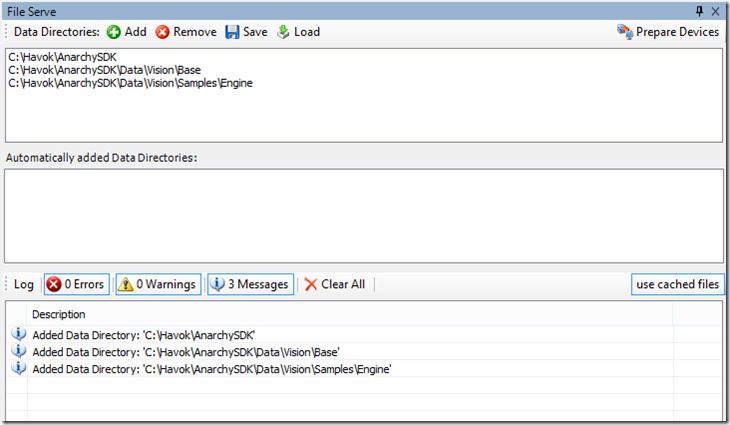730x425 pixels.
Task: Select the log message for Vision\Base directory
Action: (185, 352)
